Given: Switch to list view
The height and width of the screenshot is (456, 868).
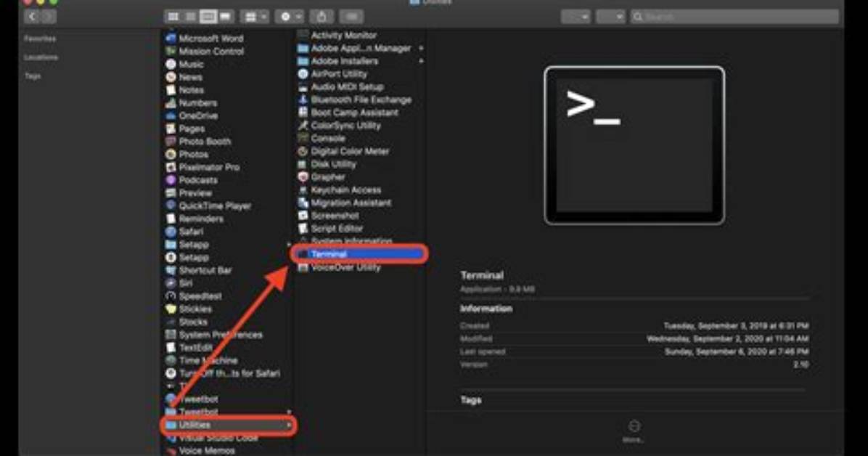Looking at the screenshot, I should pos(190,17).
